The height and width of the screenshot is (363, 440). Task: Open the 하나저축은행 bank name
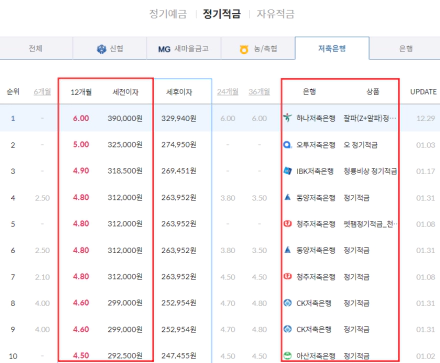(316, 118)
